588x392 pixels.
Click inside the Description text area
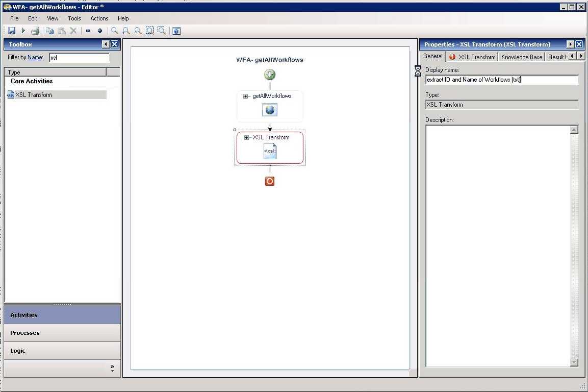498,246
